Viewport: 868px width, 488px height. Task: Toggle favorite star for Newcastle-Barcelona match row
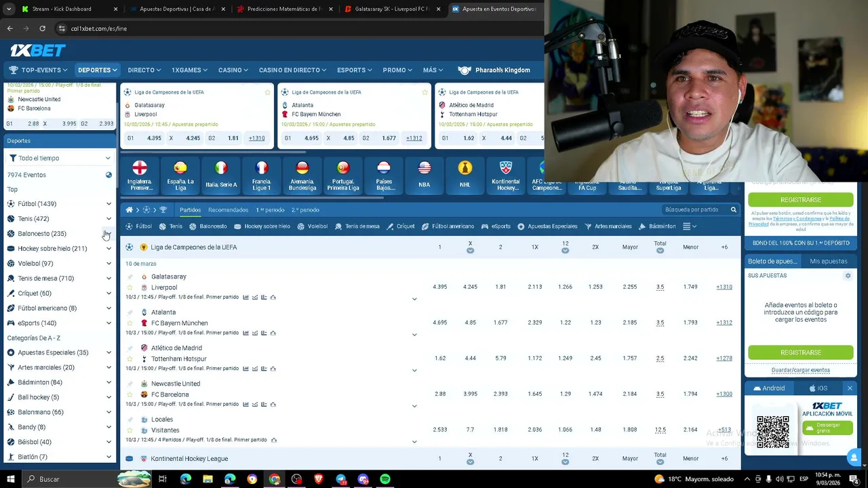(130, 394)
